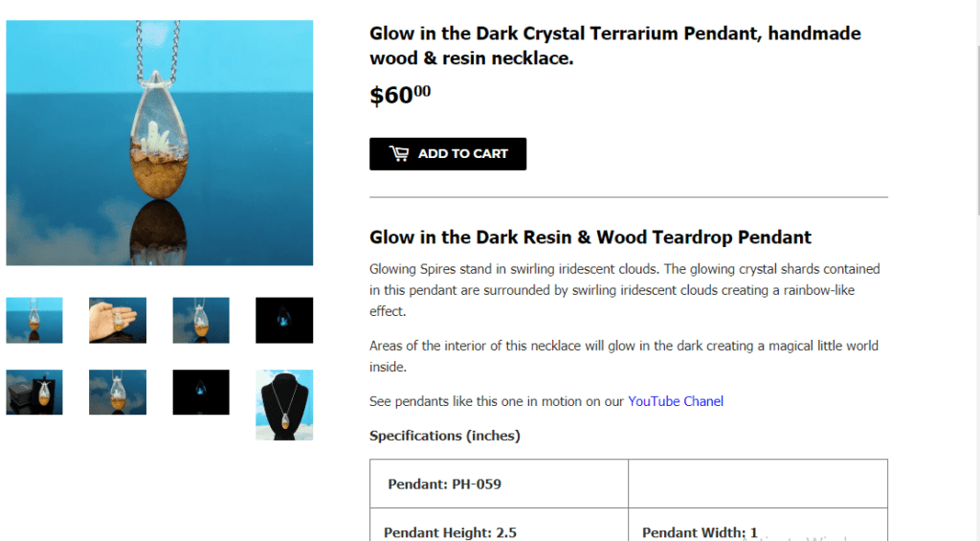Click the product title heading text
This screenshot has height=541, width=980.
(614, 46)
